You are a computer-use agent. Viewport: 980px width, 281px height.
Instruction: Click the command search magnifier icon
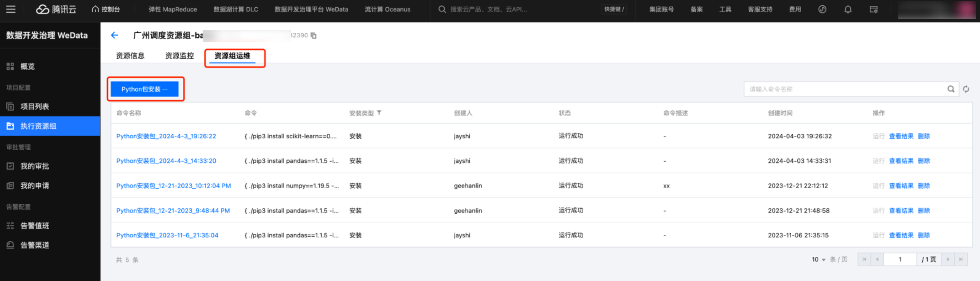pos(951,89)
